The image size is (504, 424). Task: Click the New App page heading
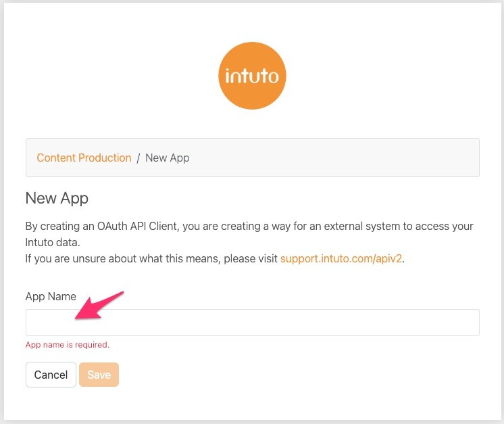[x=57, y=198]
